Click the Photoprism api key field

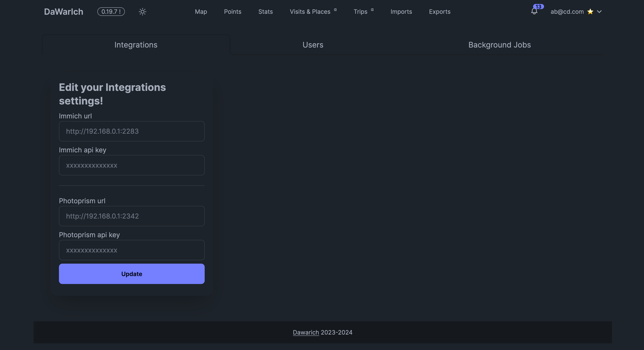click(132, 250)
